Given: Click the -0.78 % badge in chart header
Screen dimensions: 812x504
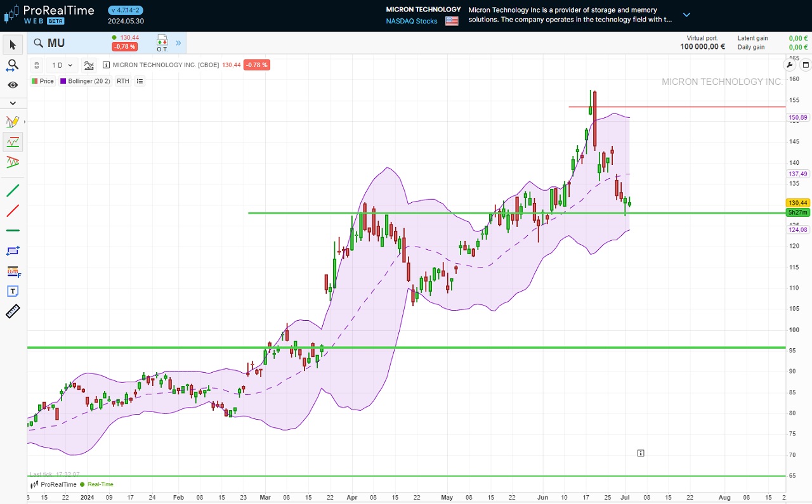Looking at the screenshot, I should pos(257,65).
